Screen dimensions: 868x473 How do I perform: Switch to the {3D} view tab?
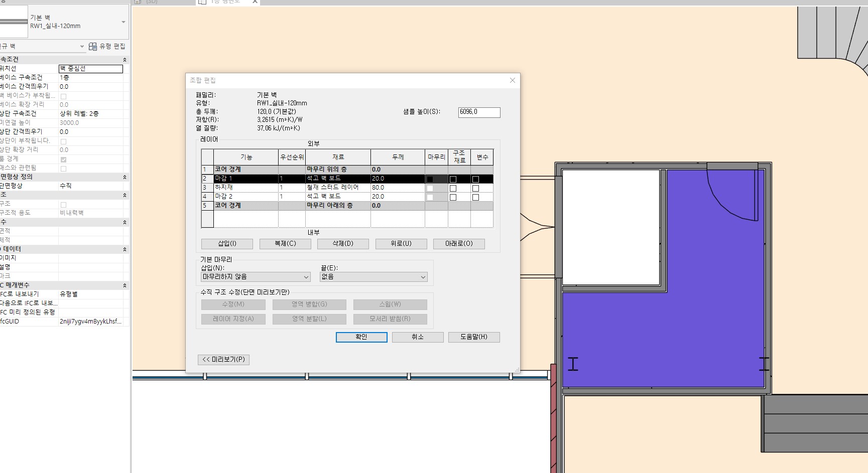click(151, 2)
